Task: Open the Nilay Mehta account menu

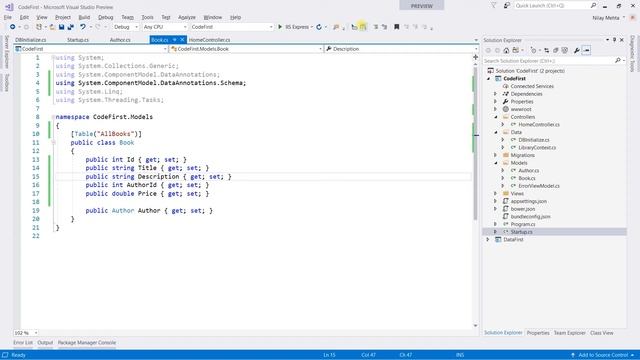Action: [x=608, y=18]
